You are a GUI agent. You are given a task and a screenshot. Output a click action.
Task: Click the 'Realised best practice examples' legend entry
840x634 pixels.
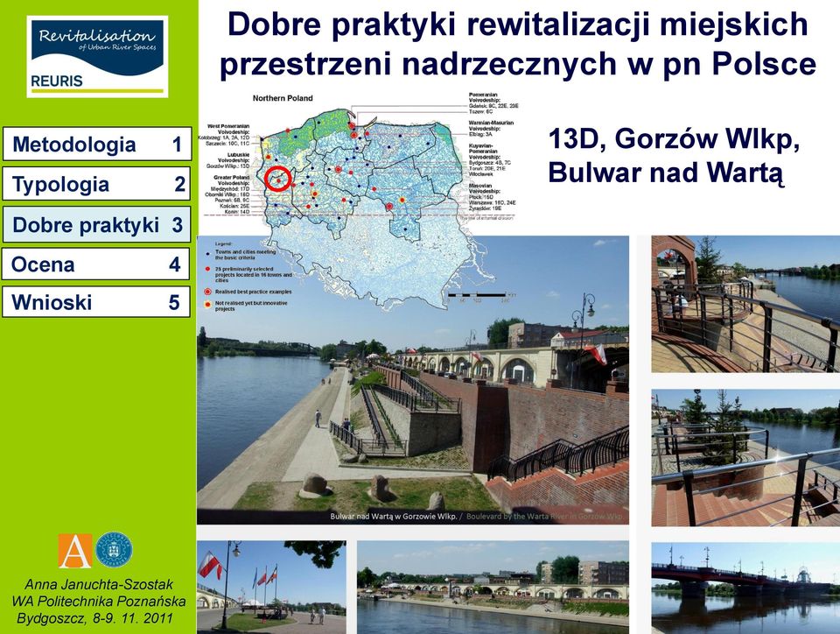(x=248, y=292)
